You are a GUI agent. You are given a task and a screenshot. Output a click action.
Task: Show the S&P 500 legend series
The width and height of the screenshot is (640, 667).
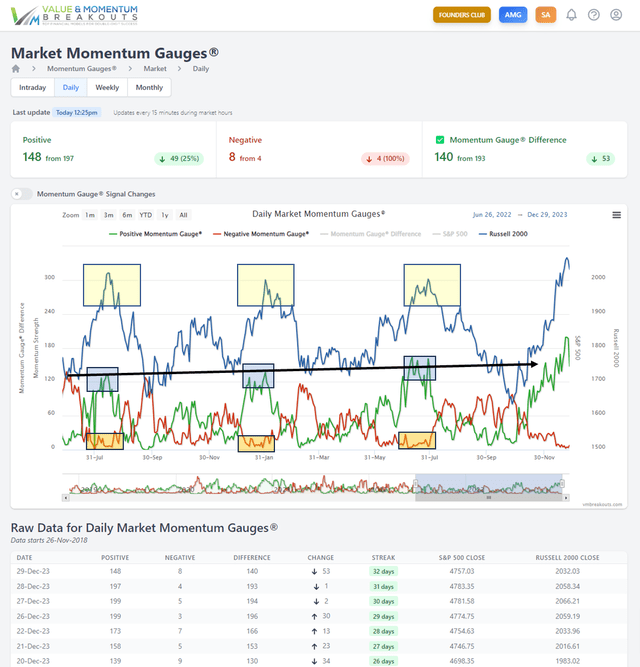(x=449, y=234)
